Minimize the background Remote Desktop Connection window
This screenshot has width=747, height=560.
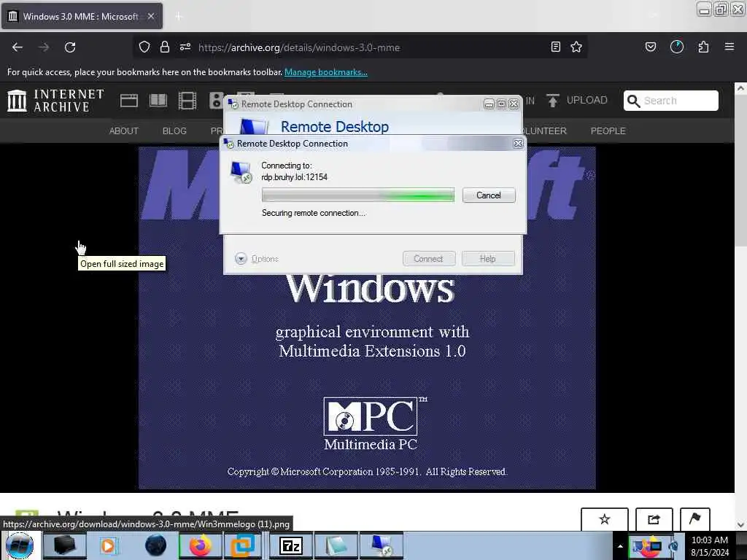pos(489,104)
